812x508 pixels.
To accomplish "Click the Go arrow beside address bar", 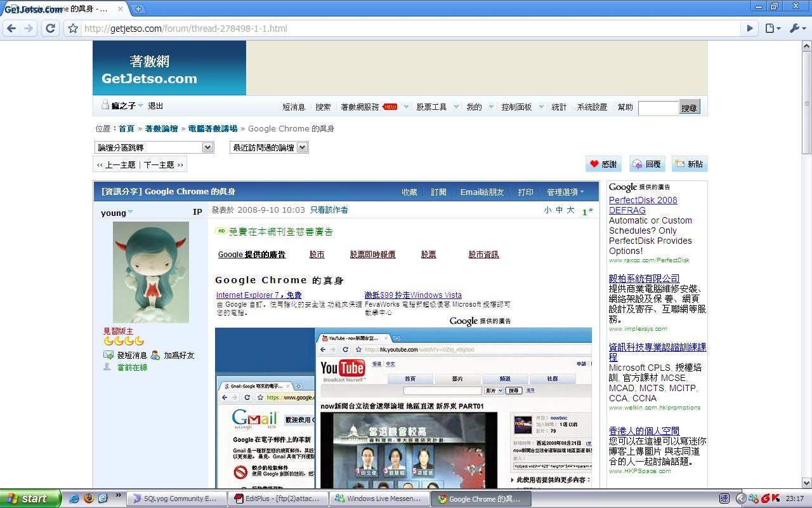I will [x=750, y=28].
